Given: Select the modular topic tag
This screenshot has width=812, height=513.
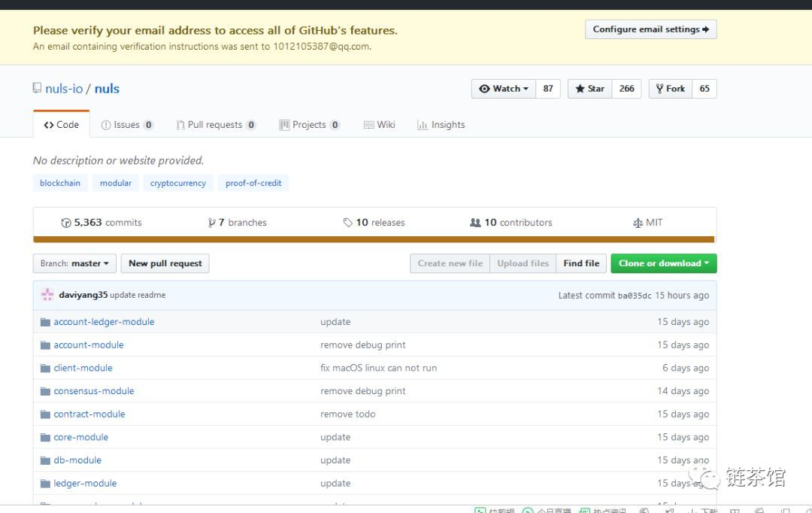Looking at the screenshot, I should click(x=116, y=183).
